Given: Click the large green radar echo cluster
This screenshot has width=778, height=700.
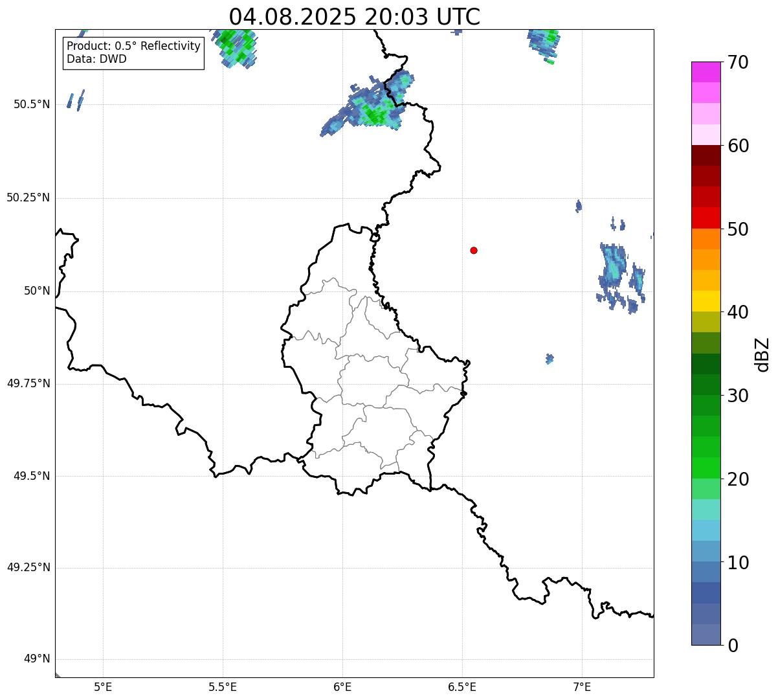Looking at the screenshot, I should (x=372, y=107).
